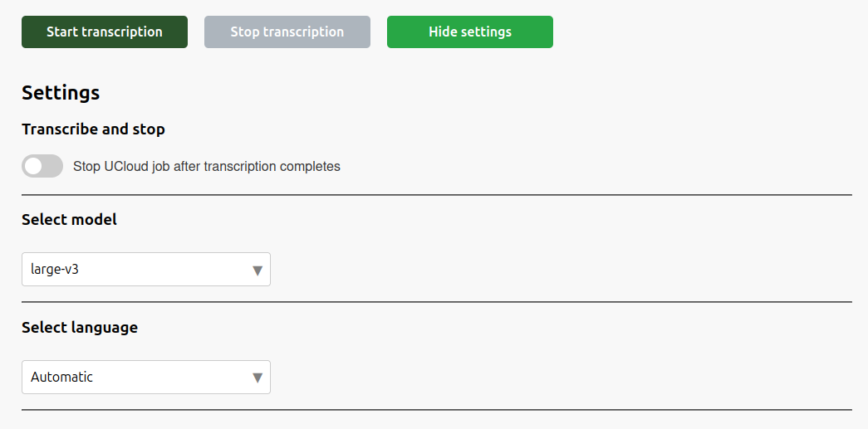Click the 'Stop UCloud job after transcription completes' label
Image resolution: width=868 pixels, height=429 pixels.
(x=207, y=166)
